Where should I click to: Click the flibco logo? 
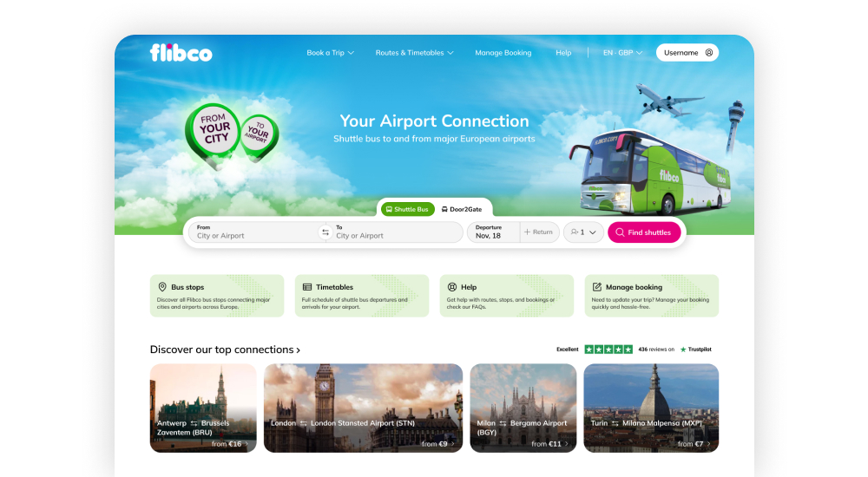pyautogui.click(x=181, y=53)
